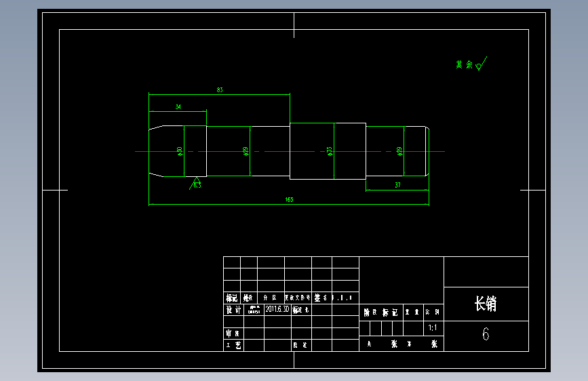Click the 标记 header cell in revision table
588x381 pixels.
[x=232, y=298]
